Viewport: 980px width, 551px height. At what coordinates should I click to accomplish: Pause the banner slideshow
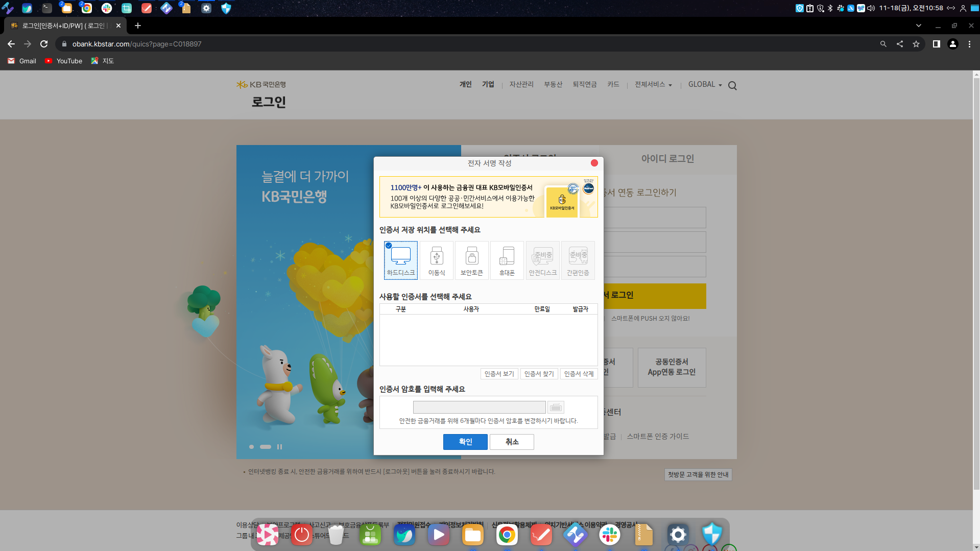coord(279,447)
